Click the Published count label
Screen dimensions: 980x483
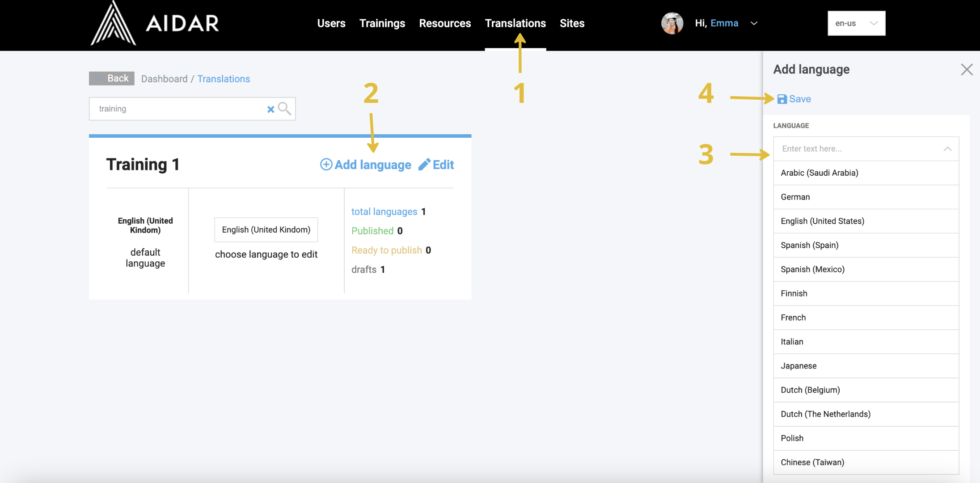372,231
